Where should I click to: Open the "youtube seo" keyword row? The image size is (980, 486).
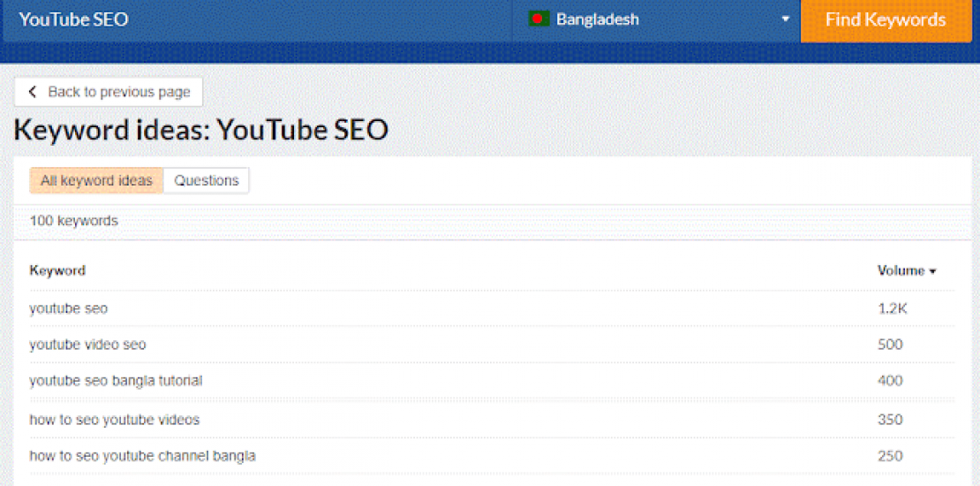coord(69,308)
